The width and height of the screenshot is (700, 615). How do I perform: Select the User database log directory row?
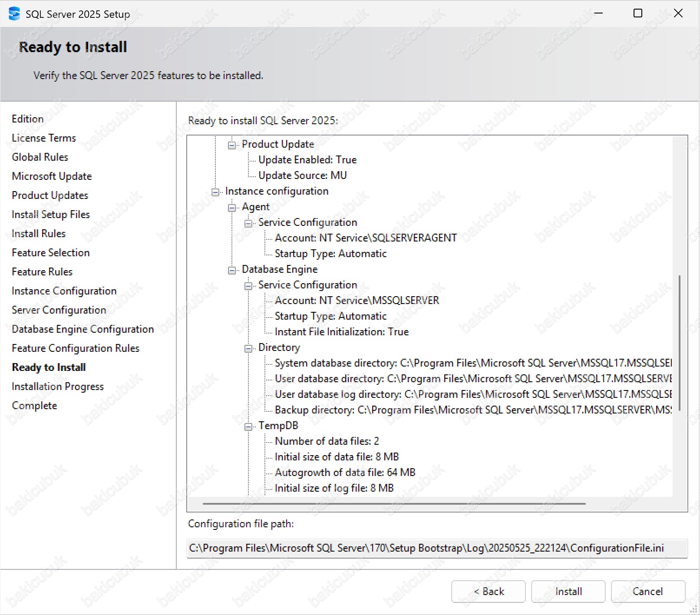tap(473, 394)
